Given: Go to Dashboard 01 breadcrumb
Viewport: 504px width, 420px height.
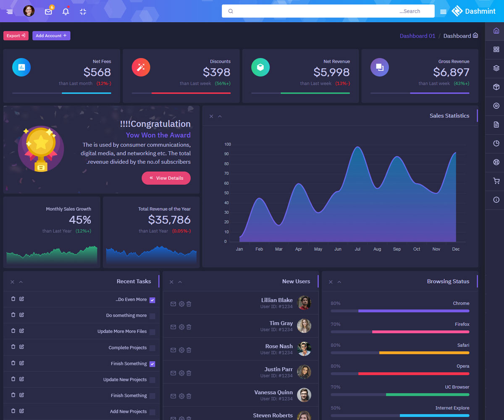Looking at the screenshot, I should (x=417, y=36).
